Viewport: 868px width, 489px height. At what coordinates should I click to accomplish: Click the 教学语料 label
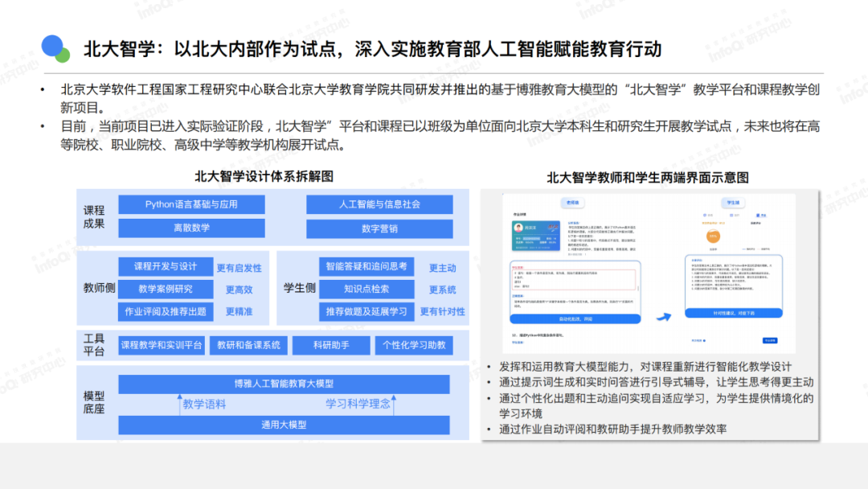pos(204,405)
